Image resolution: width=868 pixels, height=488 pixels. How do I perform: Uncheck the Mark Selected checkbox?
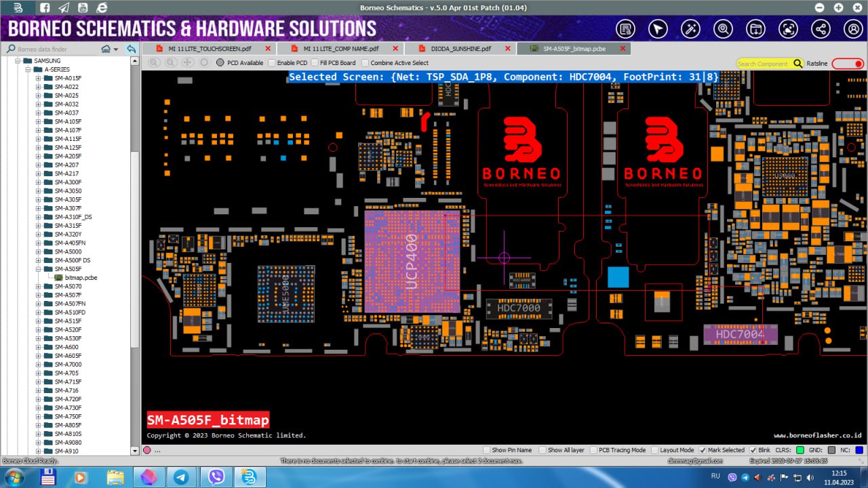click(703, 450)
